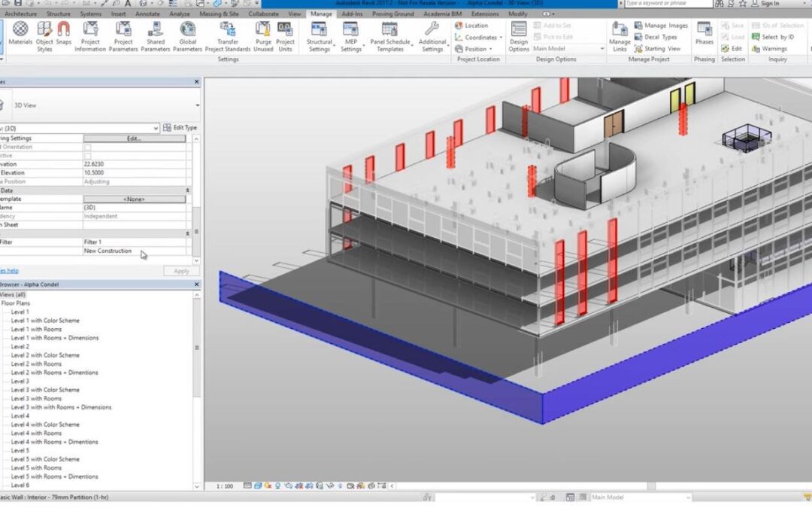This screenshot has width=812, height=508.
Task: Select Level 3 floor plan
Action: [x=20, y=381]
